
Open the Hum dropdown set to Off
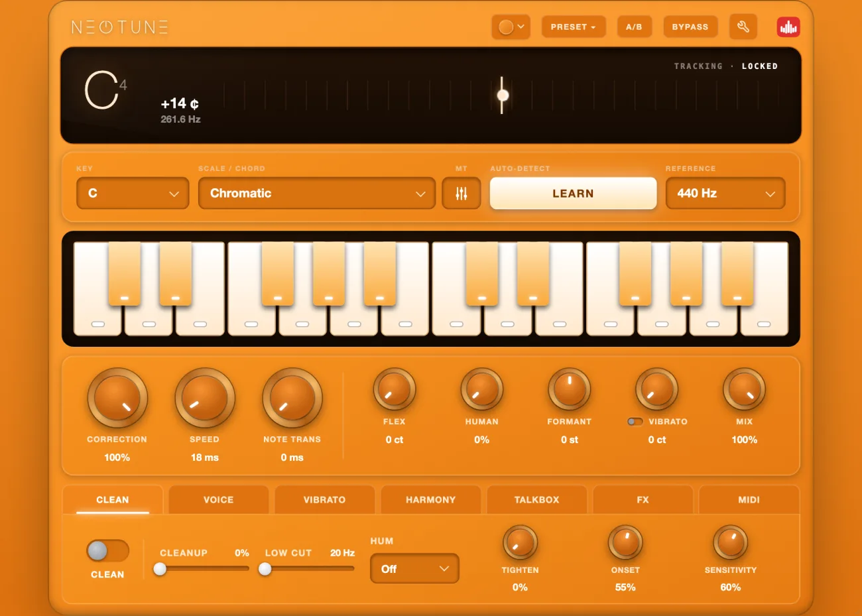click(x=414, y=569)
